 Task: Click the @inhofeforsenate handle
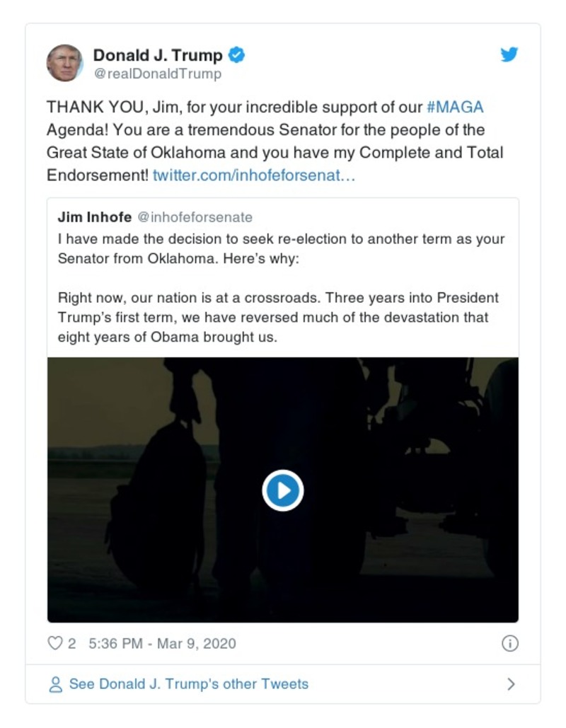[x=194, y=217]
